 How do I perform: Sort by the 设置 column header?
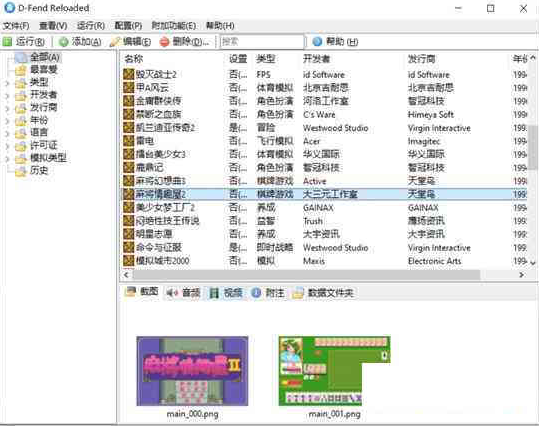[239, 59]
